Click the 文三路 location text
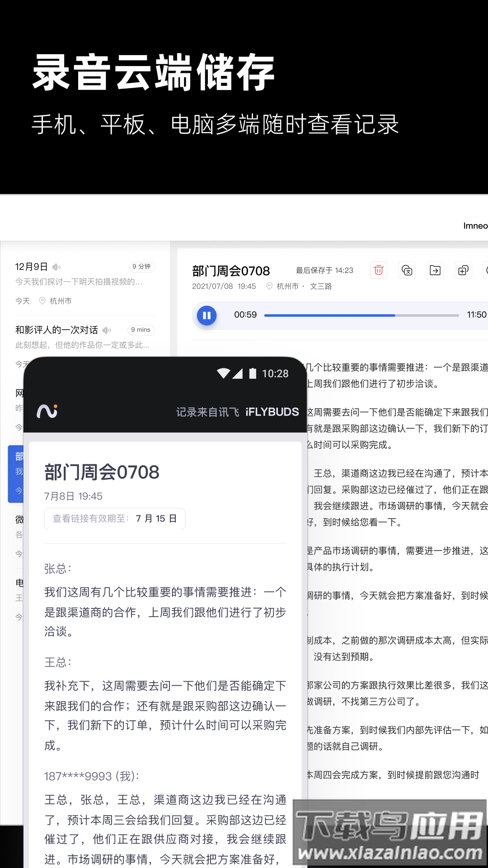 tap(321, 286)
